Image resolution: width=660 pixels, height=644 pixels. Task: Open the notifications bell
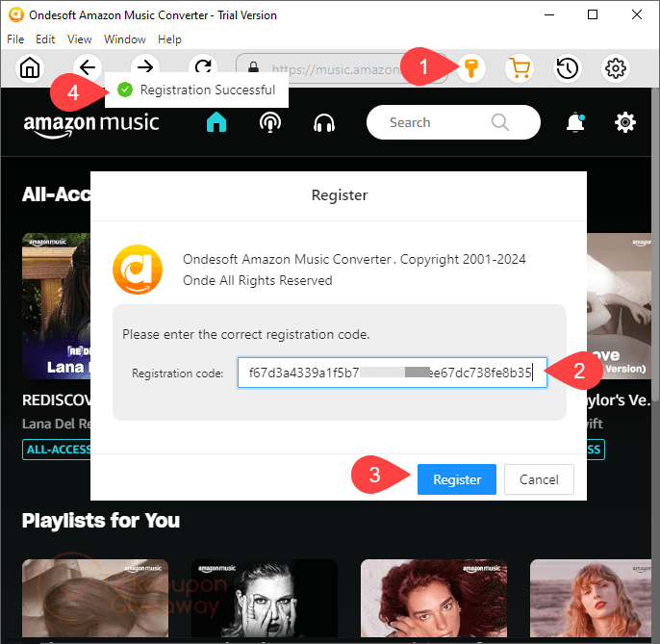point(575,122)
